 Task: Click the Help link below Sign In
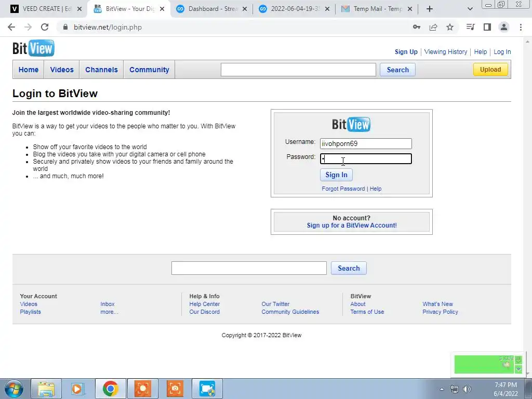click(x=376, y=189)
